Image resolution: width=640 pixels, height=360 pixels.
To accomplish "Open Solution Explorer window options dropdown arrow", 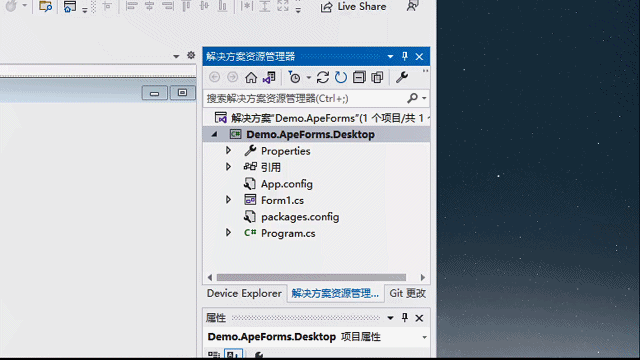I will (x=390, y=57).
